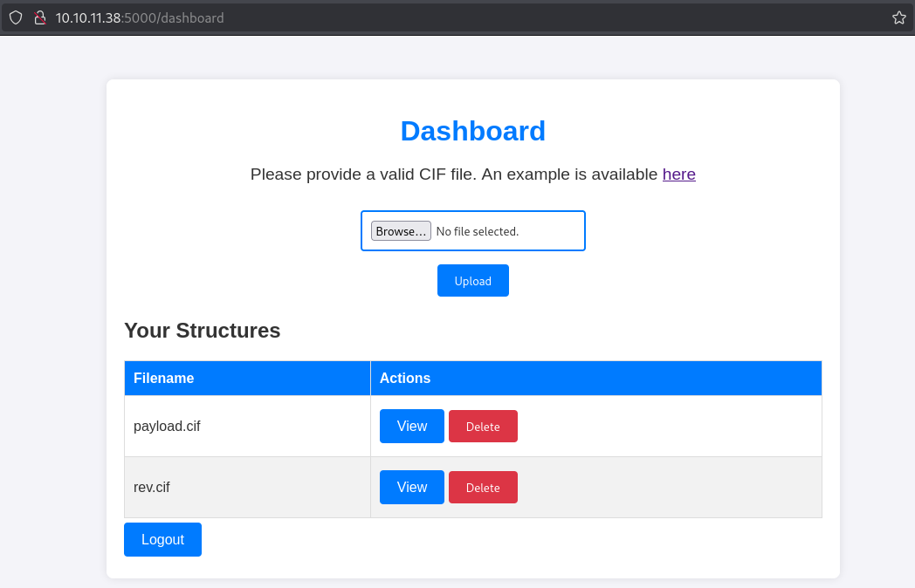
Task: Open the example CIF file 'here' link
Action: click(x=678, y=174)
